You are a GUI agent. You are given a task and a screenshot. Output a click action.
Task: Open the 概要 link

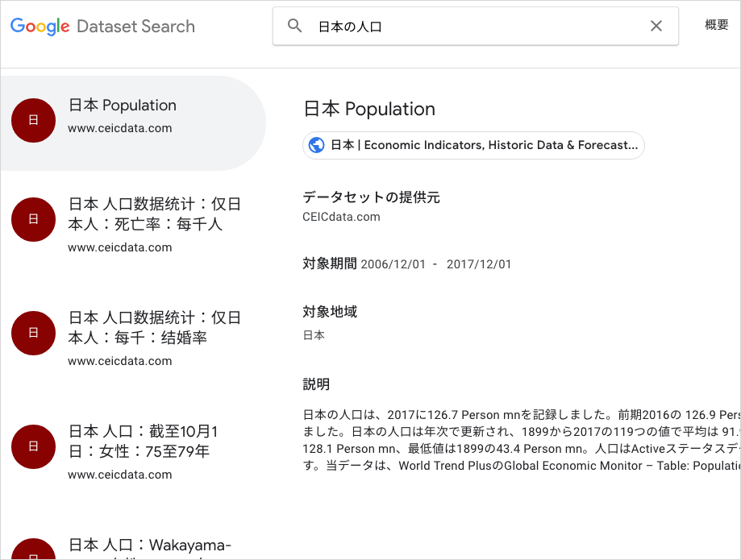click(717, 24)
